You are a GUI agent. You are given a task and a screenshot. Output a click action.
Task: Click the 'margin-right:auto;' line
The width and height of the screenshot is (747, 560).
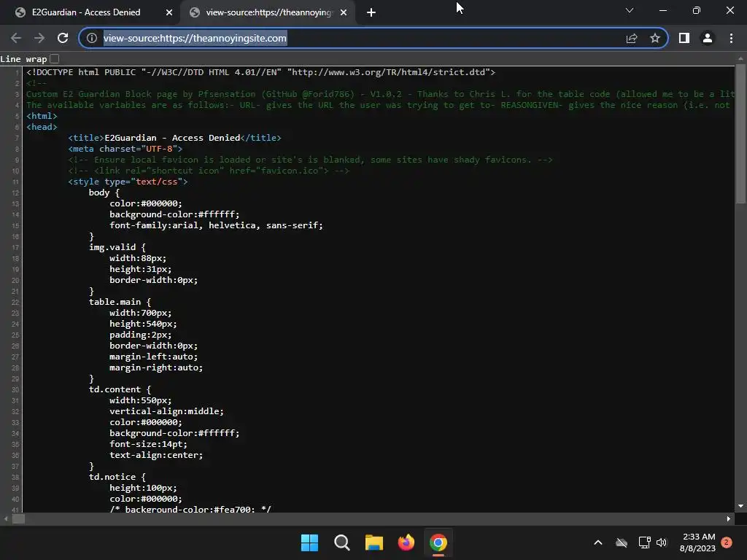[156, 367]
